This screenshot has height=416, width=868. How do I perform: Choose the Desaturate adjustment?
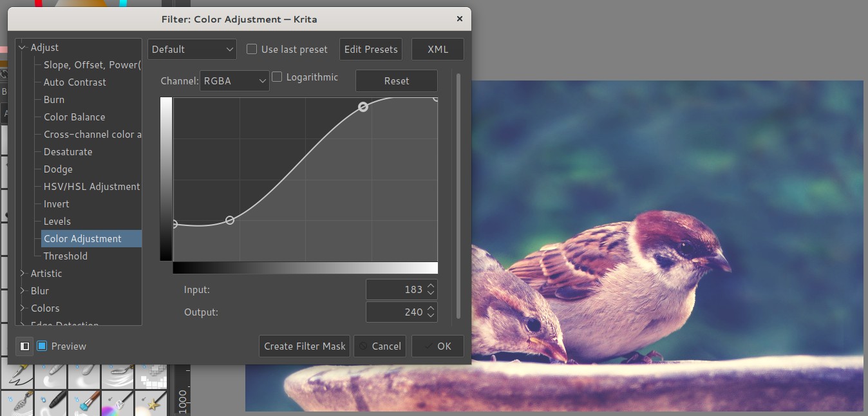tap(66, 151)
